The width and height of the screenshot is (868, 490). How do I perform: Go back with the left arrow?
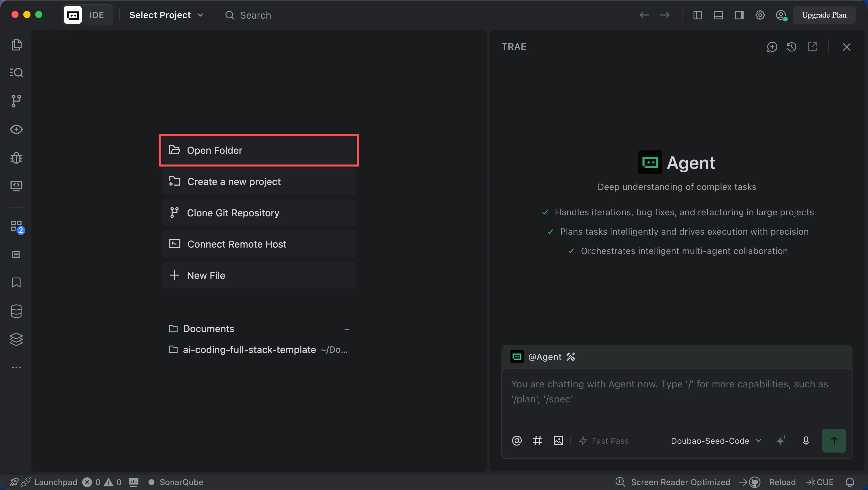click(x=644, y=15)
